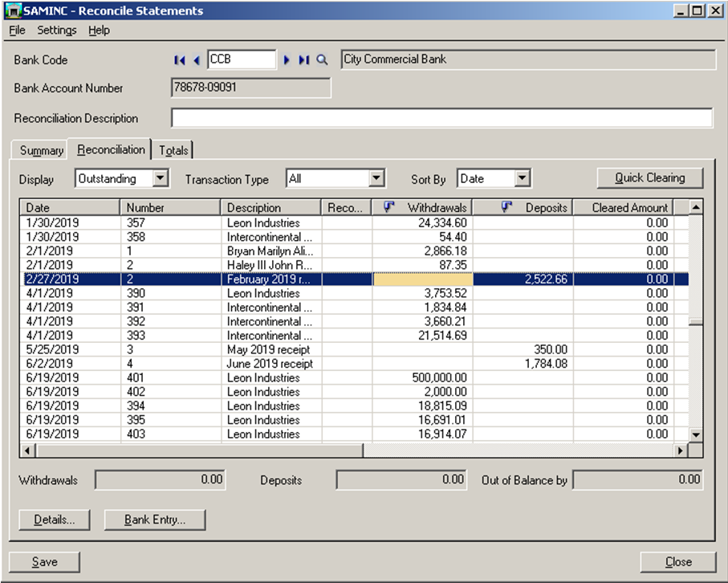Click the pin icon in Deposits header
This screenshot has height=583, width=728.
point(506,206)
